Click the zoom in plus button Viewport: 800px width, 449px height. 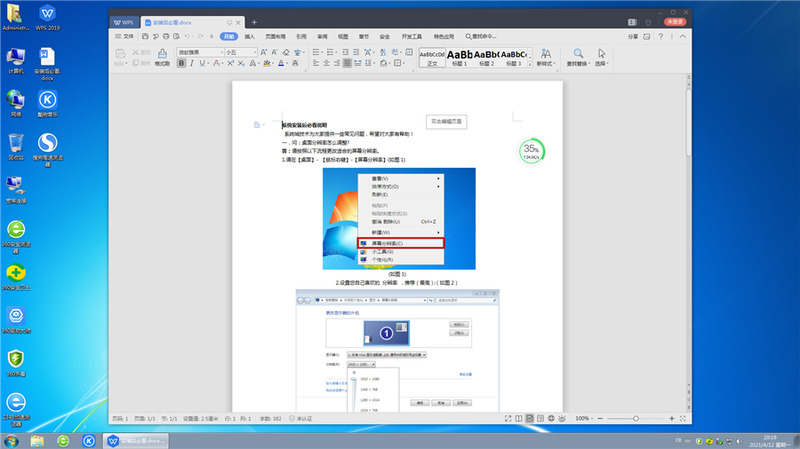click(671, 418)
